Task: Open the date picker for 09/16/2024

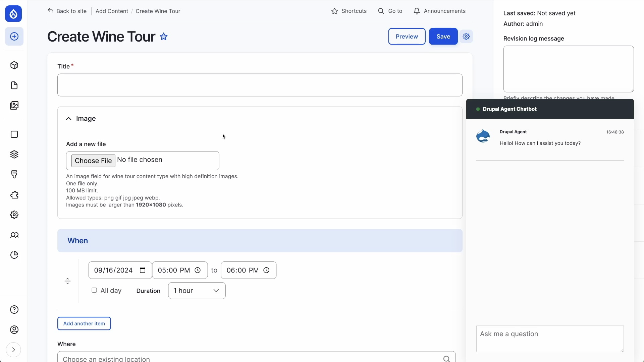Action: pos(143,270)
